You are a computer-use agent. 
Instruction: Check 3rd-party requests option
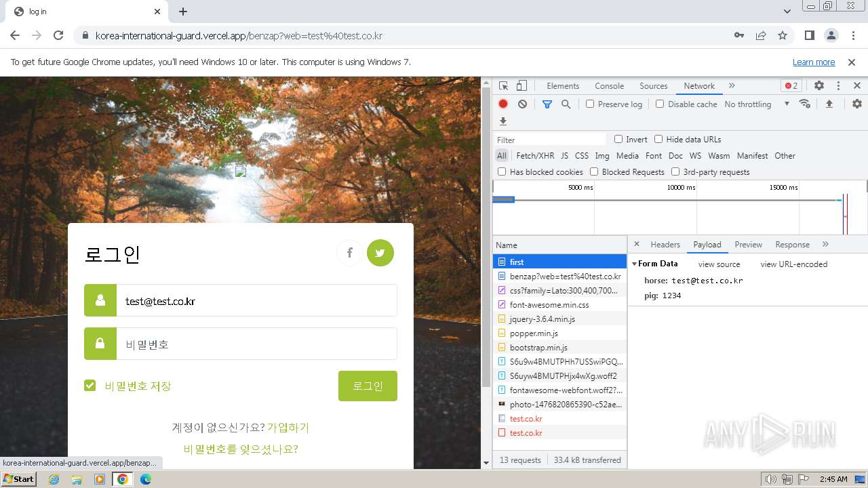click(675, 171)
